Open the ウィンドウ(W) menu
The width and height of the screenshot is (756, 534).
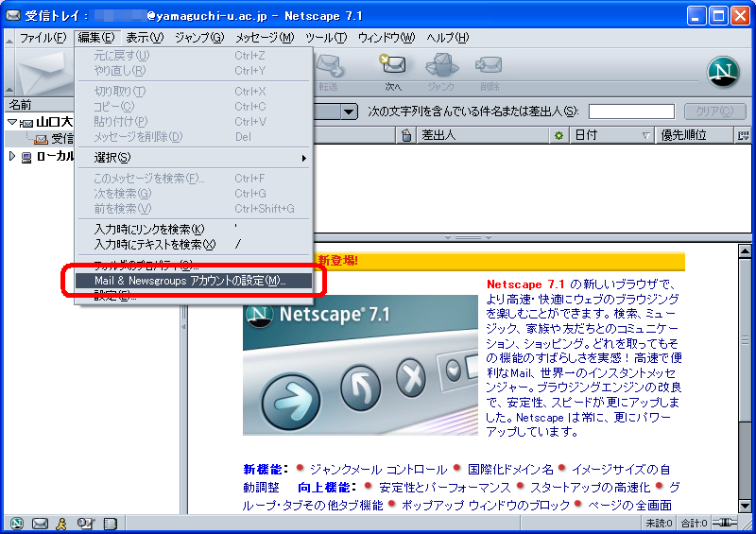386,37
